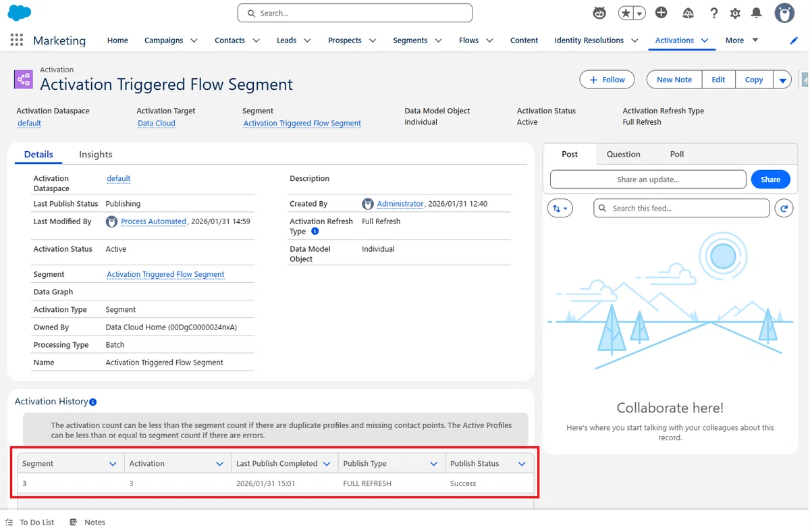Expand the side panel toggle at right edge
The width and height of the screenshot is (810, 532).
804,80
